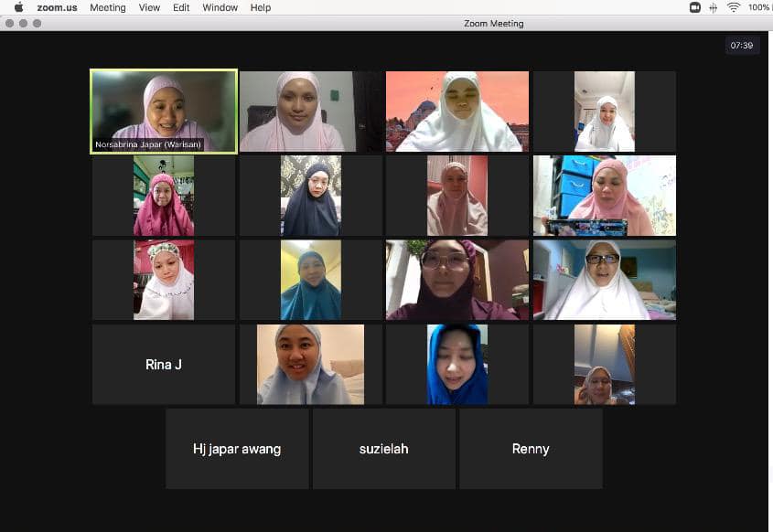
Task: Open the Window menu
Action: (220, 7)
